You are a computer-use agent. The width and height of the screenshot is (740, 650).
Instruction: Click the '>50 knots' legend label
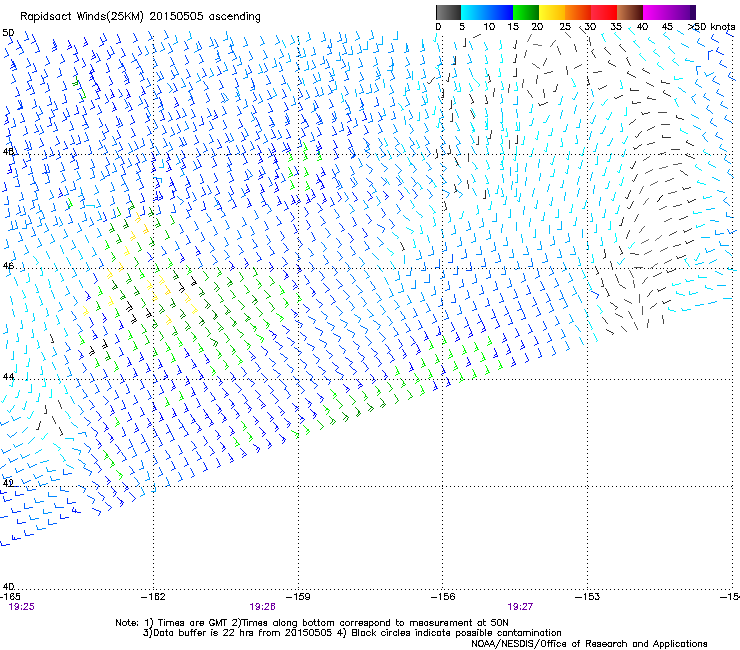(711, 27)
